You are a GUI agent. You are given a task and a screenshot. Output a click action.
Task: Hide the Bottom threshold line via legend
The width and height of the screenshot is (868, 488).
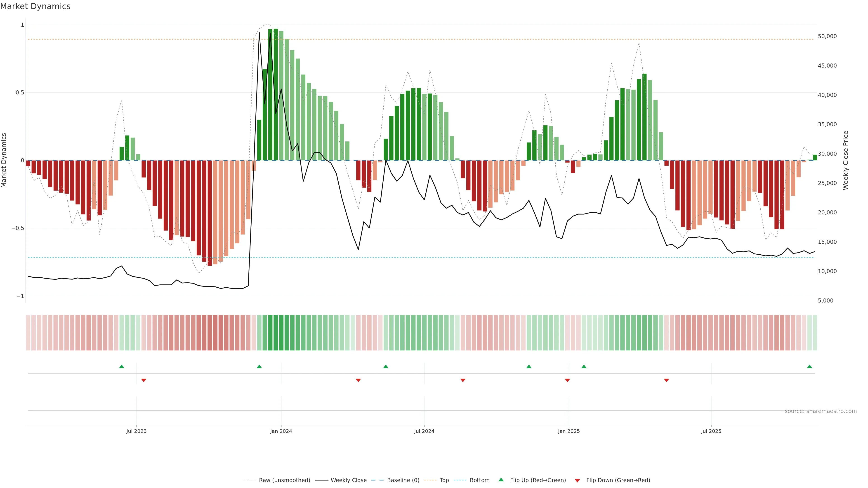coord(479,480)
